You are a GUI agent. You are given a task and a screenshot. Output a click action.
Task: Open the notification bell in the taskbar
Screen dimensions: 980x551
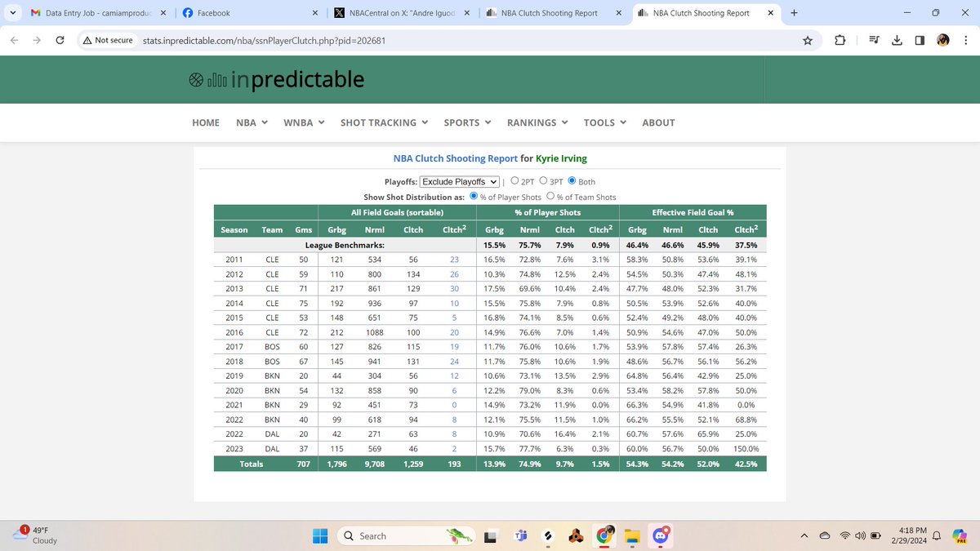tap(938, 536)
